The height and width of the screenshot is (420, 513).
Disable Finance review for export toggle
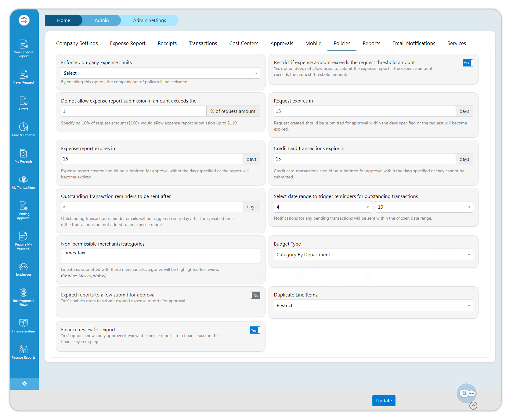[x=255, y=330]
